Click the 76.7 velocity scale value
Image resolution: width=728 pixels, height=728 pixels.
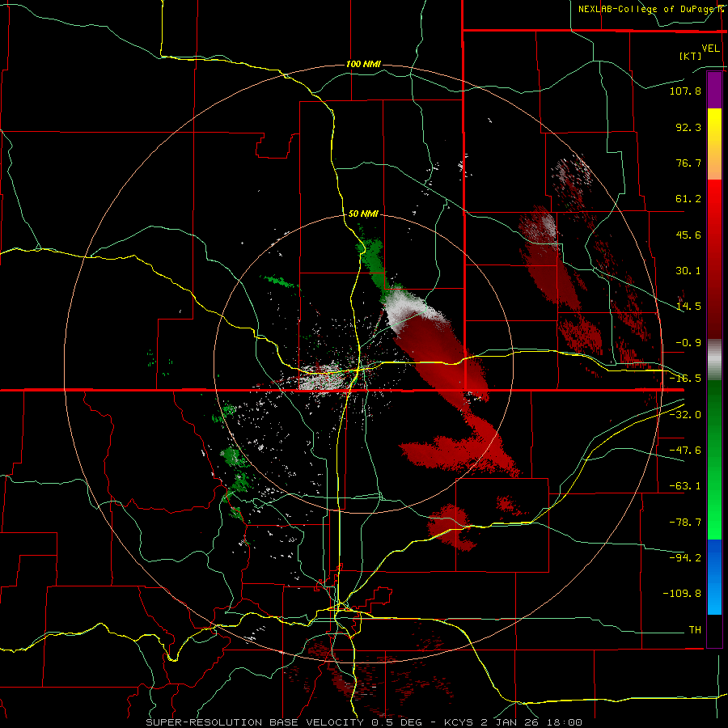click(688, 163)
